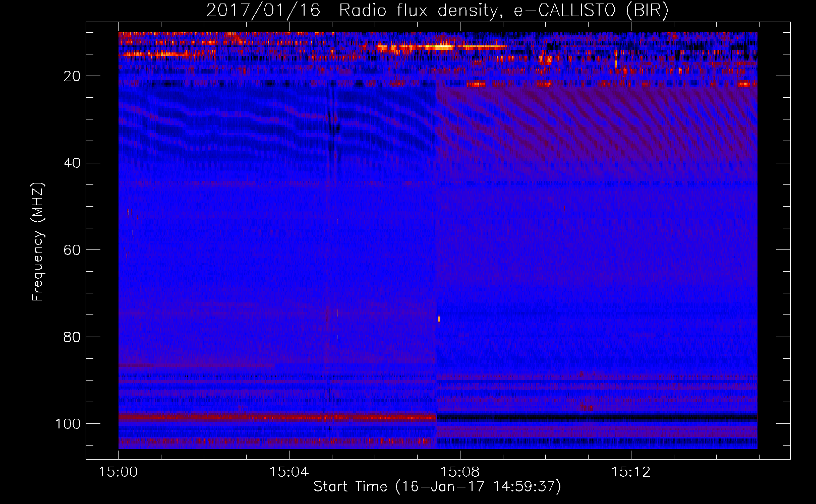The width and height of the screenshot is (816, 504).
Task: Click the '80' frequency tick label
Action: click(72, 337)
